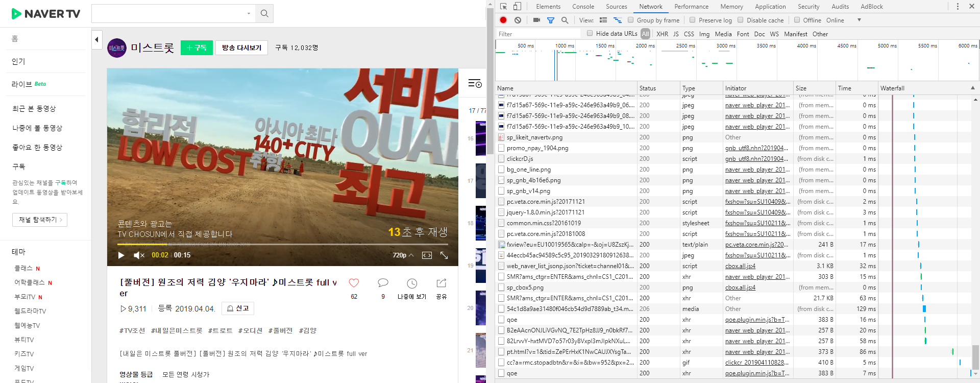Report video with 신고 button
The width and height of the screenshot is (980, 383).
pos(238,308)
